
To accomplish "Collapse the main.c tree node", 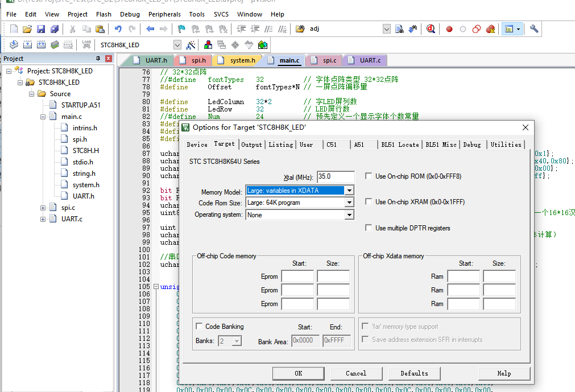I will [43, 117].
